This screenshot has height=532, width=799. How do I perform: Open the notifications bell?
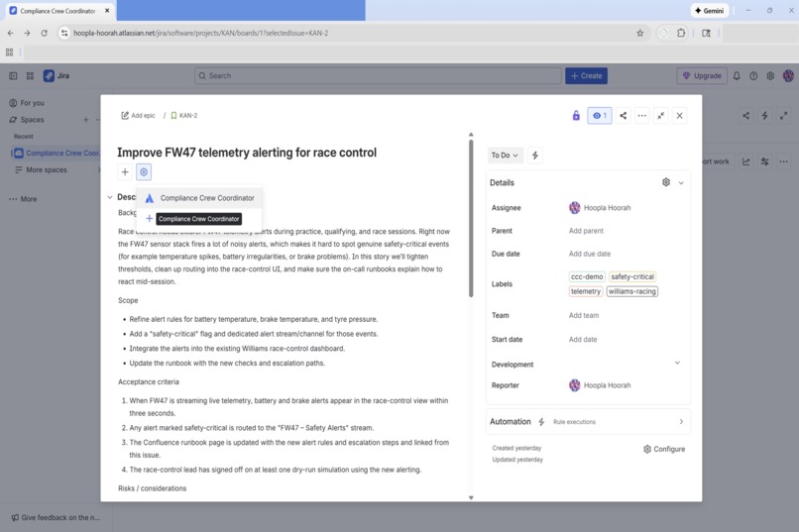[737, 76]
